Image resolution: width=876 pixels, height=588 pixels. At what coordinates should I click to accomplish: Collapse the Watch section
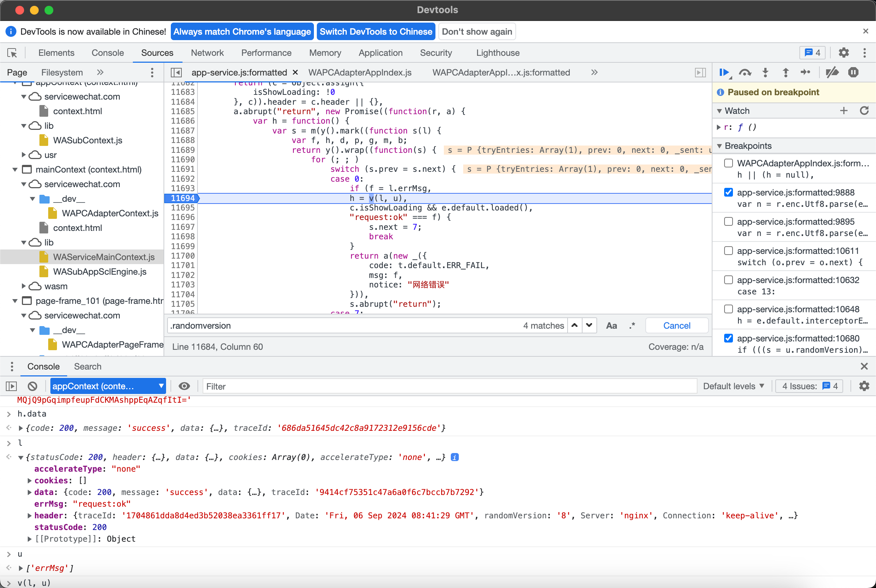(x=719, y=111)
